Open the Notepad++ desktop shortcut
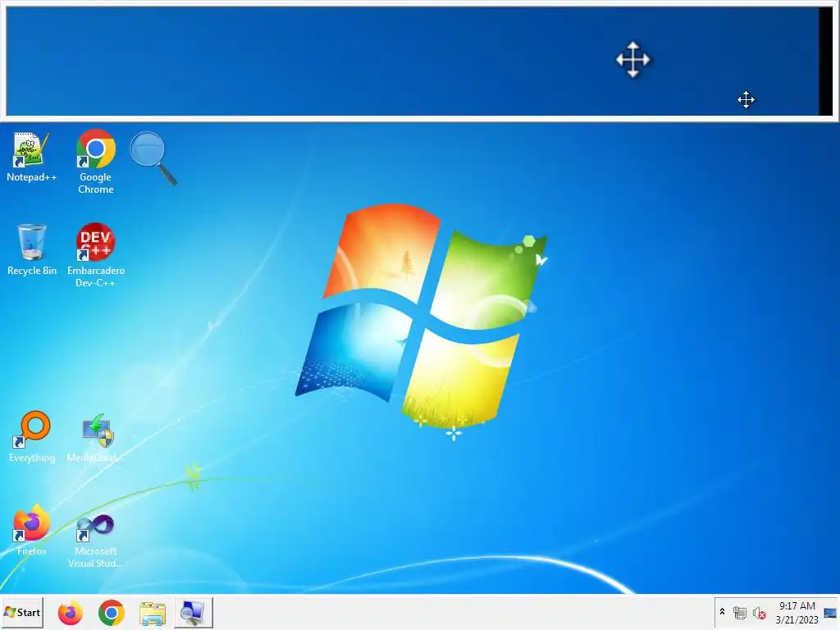 pos(31,157)
